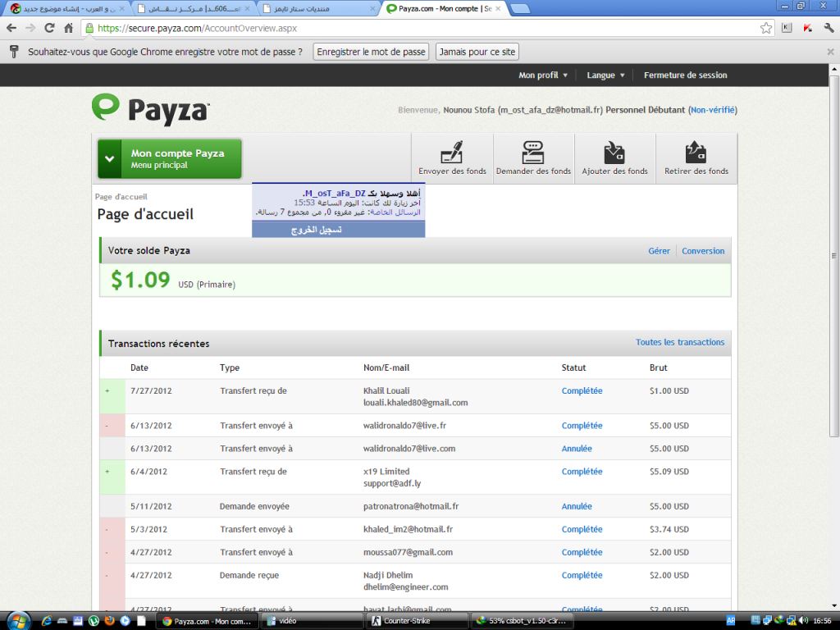This screenshot has width=840, height=630.
Task: Launch Internet Explorer from the quick launch
Action: [x=47, y=621]
